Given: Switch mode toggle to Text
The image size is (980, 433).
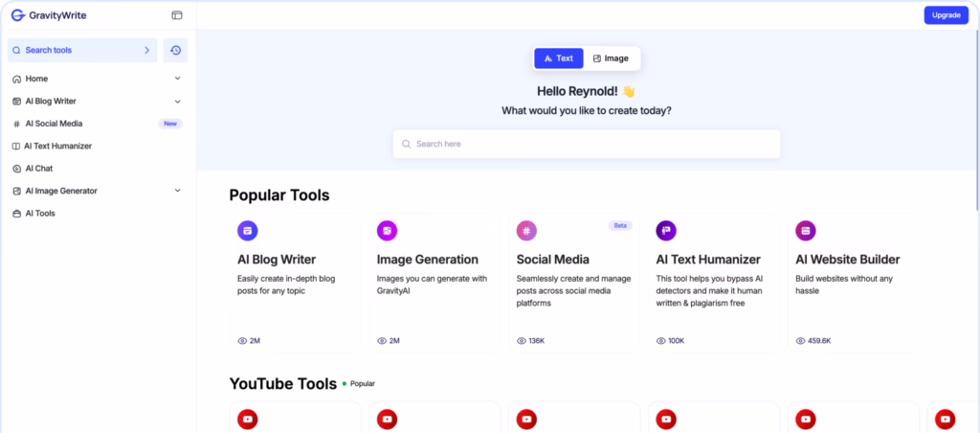Looking at the screenshot, I should [x=559, y=58].
